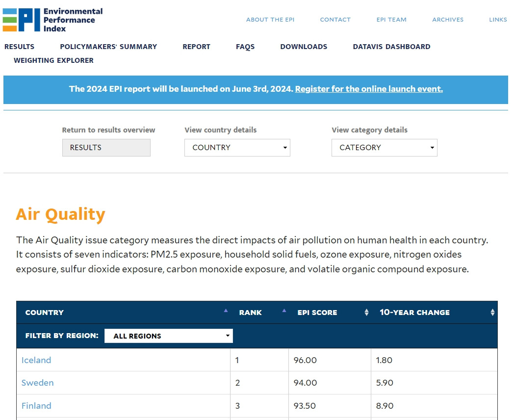Screen dimensions: 515x420
Task: Sort table by Rank column arrow
Action: pyautogui.click(x=284, y=311)
